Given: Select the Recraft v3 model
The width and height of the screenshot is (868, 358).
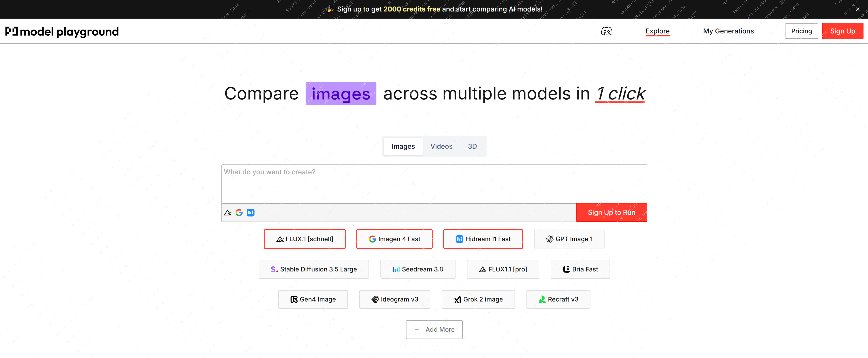Looking at the screenshot, I should 558,299.
